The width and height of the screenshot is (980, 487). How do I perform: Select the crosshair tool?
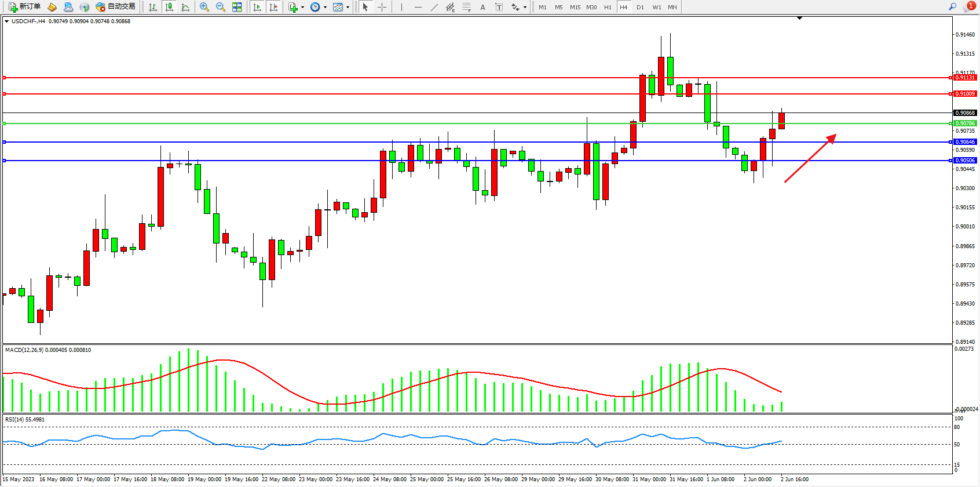[x=382, y=7]
